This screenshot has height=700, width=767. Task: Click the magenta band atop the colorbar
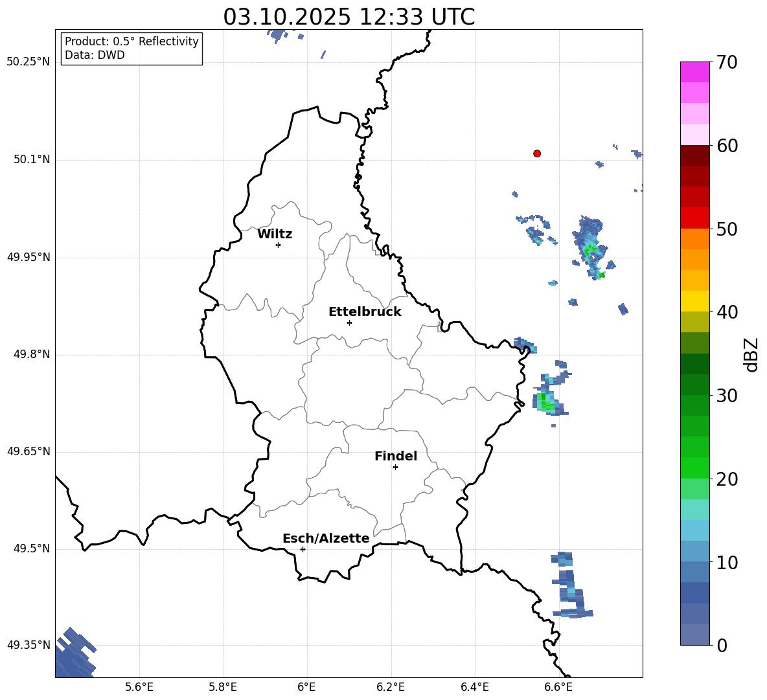click(x=694, y=72)
